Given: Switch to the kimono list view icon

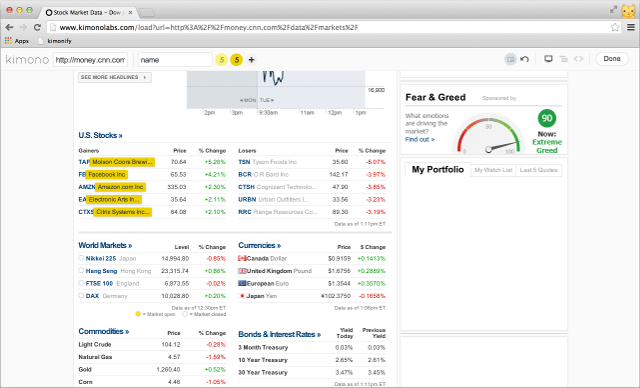Looking at the screenshot, I should tap(564, 59).
